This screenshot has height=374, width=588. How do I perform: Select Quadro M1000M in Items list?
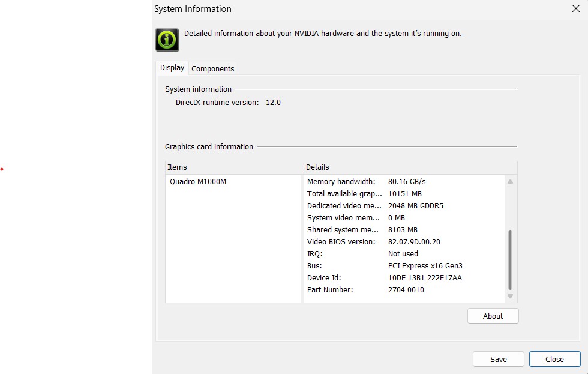pyautogui.click(x=198, y=181)
